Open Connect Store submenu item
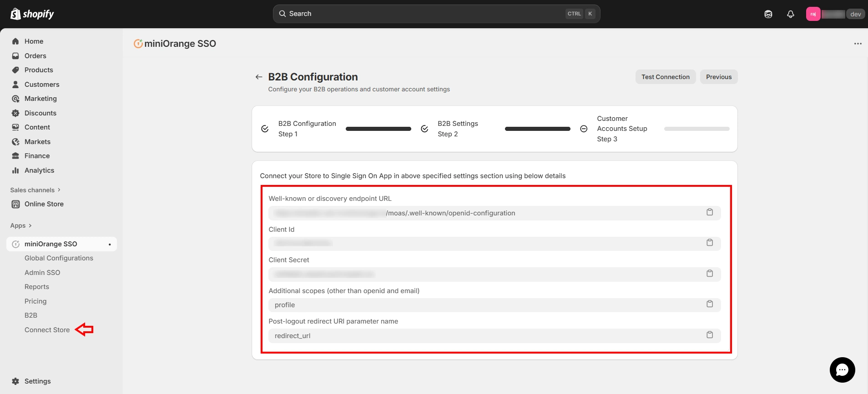The height and width of the screenshot is (394, 868). tap(47, 330)
